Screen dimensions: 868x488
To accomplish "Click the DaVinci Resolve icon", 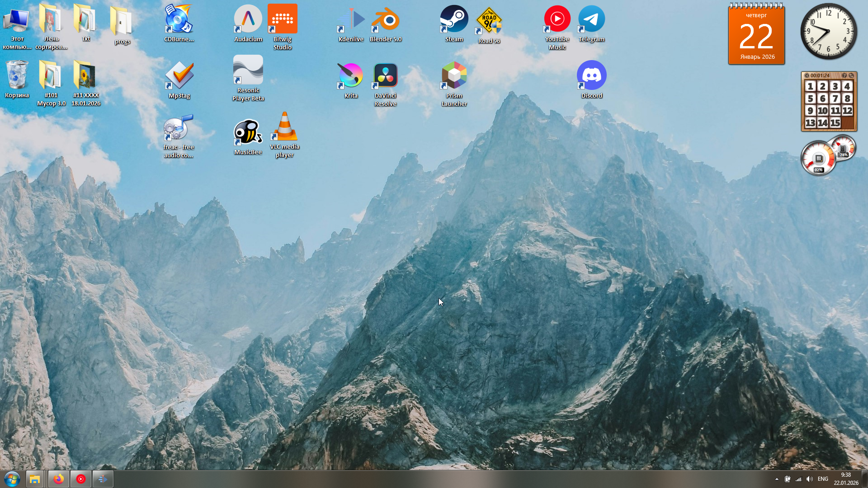I will [385, 75].
